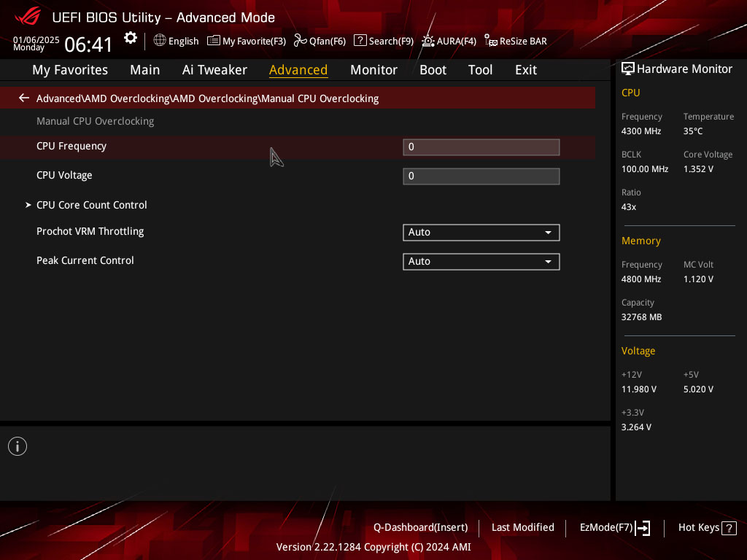Click the ReSize BAR icon
Image resolution: width=747 pixels, height=560 pixels.
(x=491, y=41)
